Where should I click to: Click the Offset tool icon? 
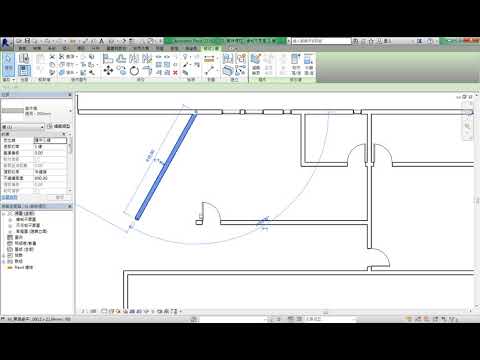coord(121,59)
